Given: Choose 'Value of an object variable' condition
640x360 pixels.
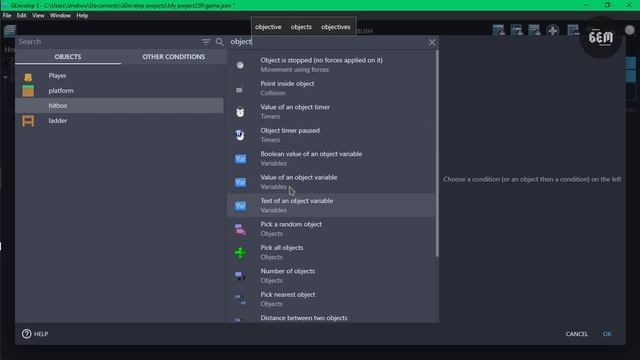Looking at the screenshot, I should (331, 182).
